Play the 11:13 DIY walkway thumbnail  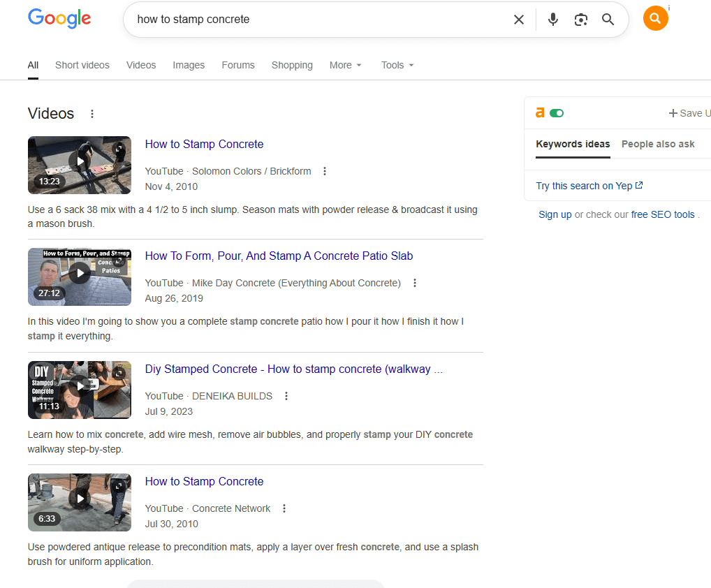[80, 390]
